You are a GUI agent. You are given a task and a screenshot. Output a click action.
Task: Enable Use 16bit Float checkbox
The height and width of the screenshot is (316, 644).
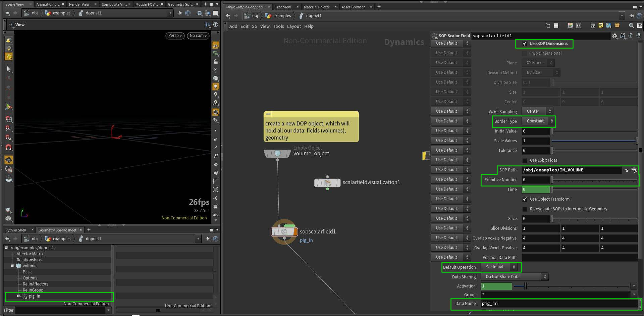[x=525, y=160]
